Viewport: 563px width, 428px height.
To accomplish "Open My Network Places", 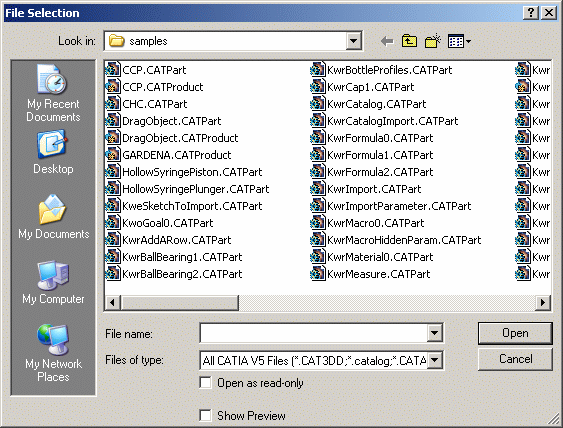I will 53,353.
